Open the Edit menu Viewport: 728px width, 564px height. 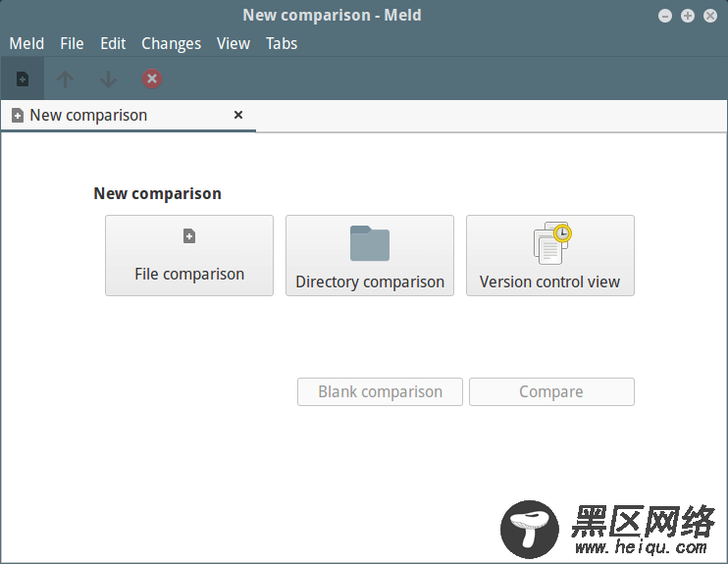[113, 43]
